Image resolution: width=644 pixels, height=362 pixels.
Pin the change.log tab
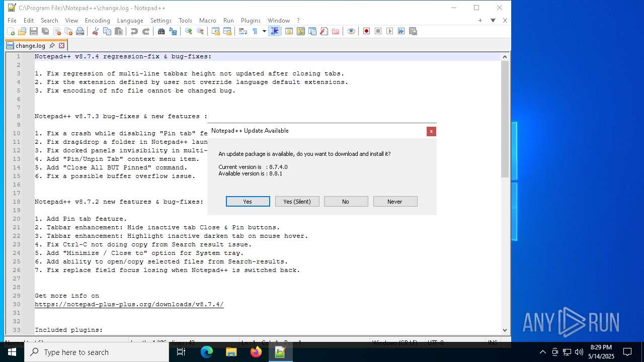[52, 45]
